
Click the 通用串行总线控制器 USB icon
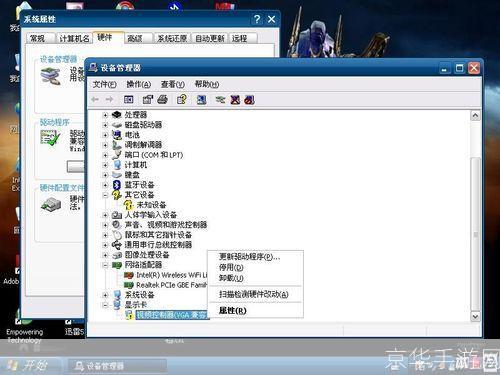tap(117, 245)
